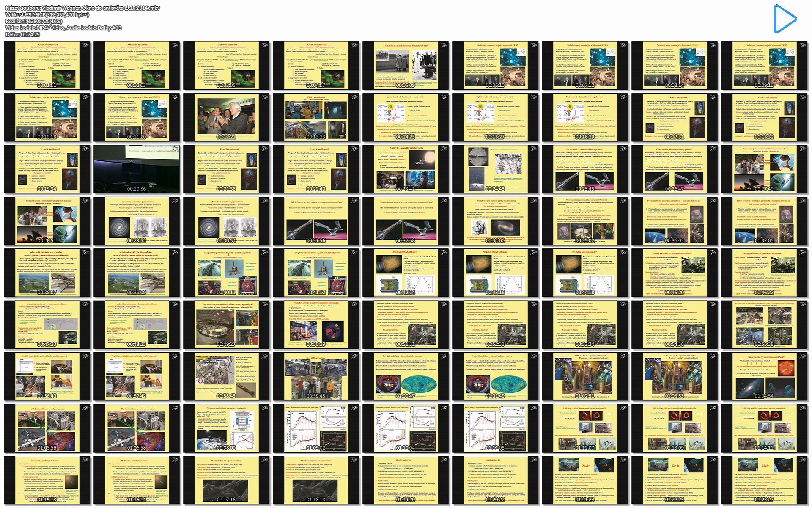This screenshot has height=508, width=812.
Task: Open the thumbnail at timestamp 00:01:01
Action: [47, 66]
